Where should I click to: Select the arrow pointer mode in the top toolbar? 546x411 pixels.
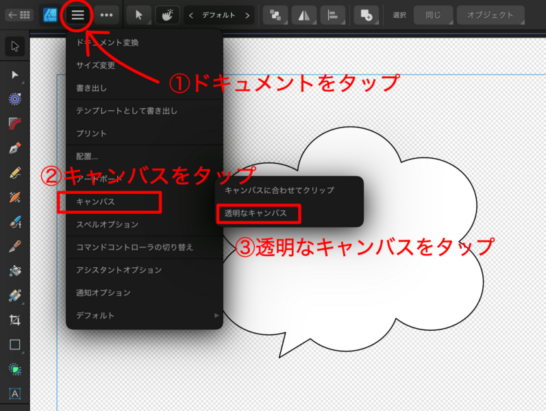click(139, 15)
